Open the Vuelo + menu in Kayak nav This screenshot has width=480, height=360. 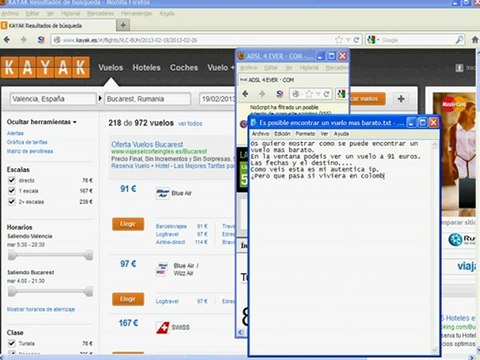pos(221,68)
